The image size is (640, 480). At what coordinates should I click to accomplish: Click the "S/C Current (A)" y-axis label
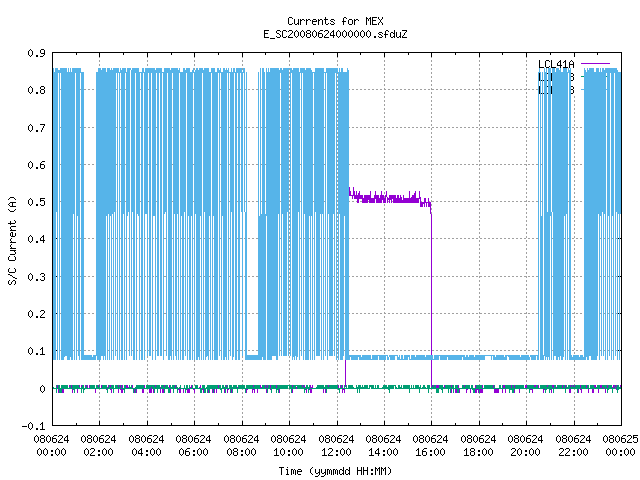click(13, 240)
